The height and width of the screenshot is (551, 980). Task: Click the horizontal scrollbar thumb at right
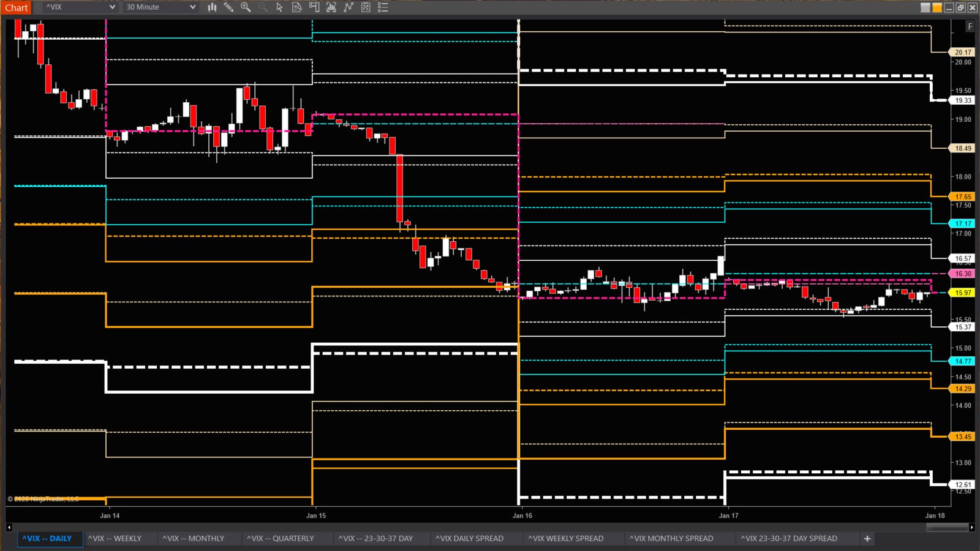click(947, 527)
